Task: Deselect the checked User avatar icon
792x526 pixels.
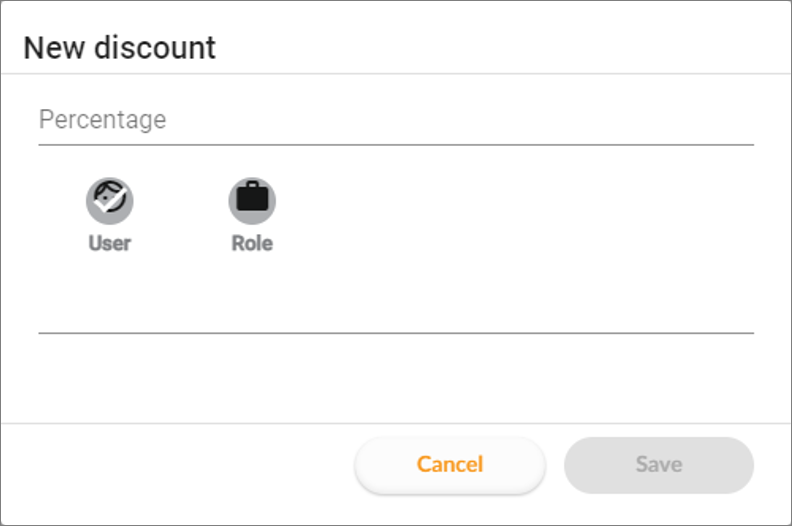Action: (x=110, y=201)
